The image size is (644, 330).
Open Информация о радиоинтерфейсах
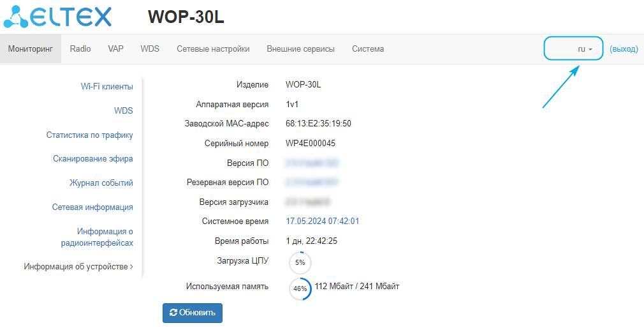98,237
